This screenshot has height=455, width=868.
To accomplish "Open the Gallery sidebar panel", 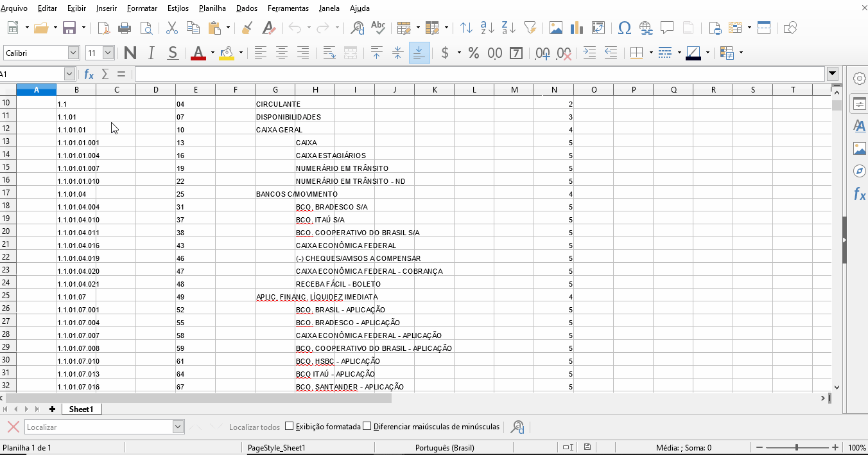I will click(860, 148).
